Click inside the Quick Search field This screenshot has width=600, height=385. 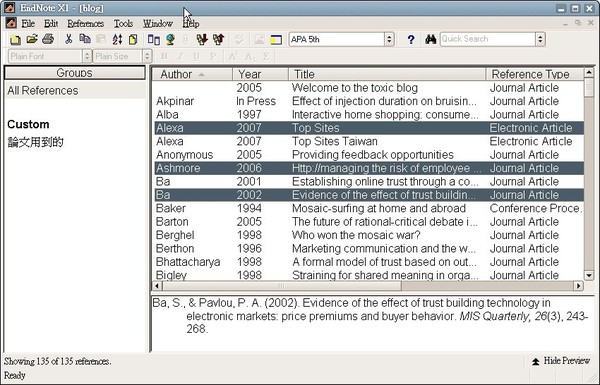tap(488, 39)
